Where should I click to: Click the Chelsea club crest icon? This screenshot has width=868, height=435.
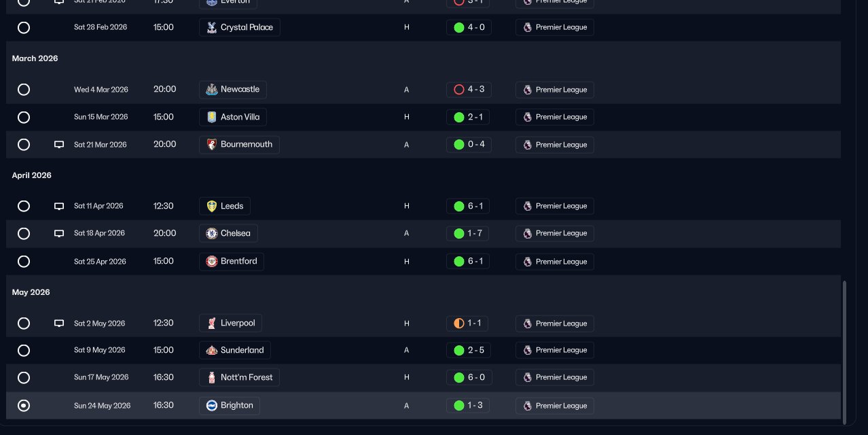(212, 233)
